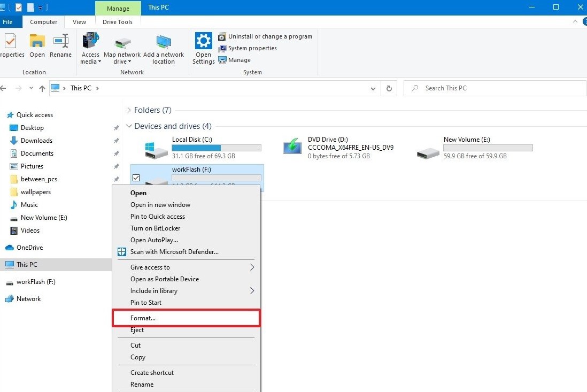Click the refresh icon beside address bar
This screenshot has width=587, height=392.
pyautogui.click(x=389, y=88)
